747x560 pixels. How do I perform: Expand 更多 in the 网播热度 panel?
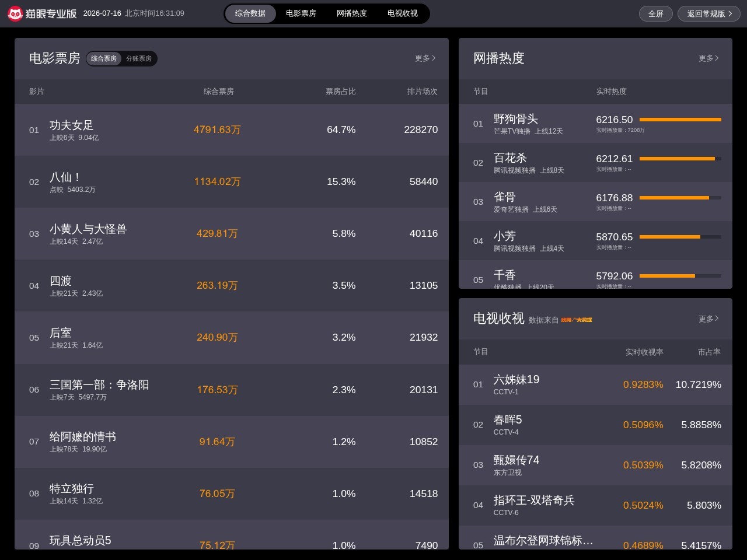(708, 58)
